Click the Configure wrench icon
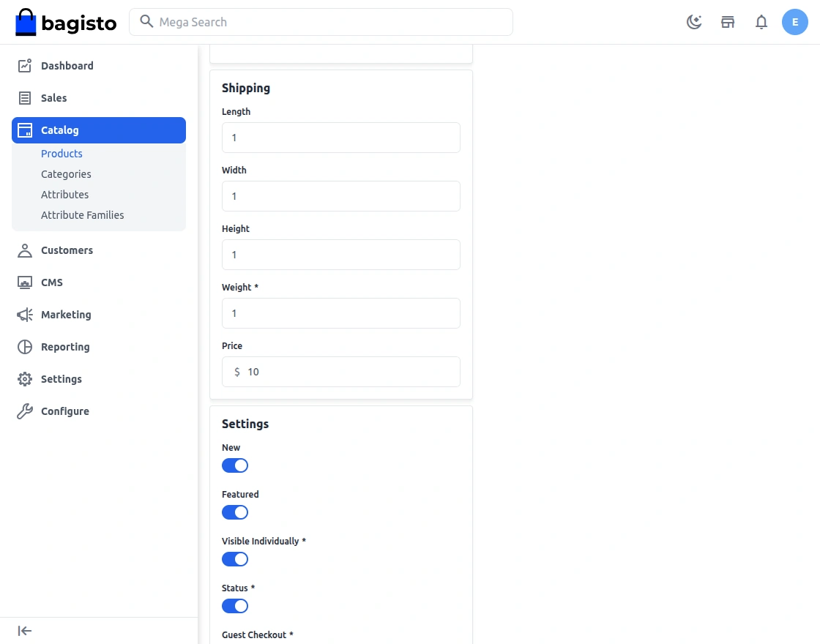 tap(25, 411)
